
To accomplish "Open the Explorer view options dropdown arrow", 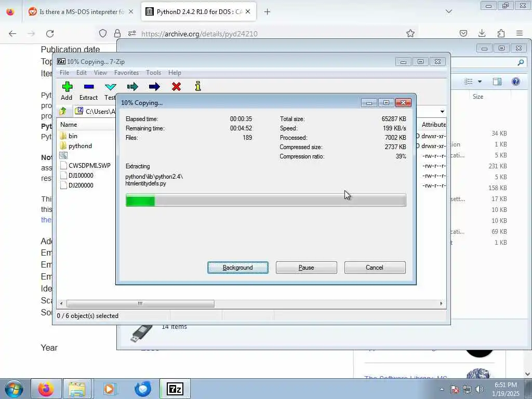I will click(x=480, y=82).
